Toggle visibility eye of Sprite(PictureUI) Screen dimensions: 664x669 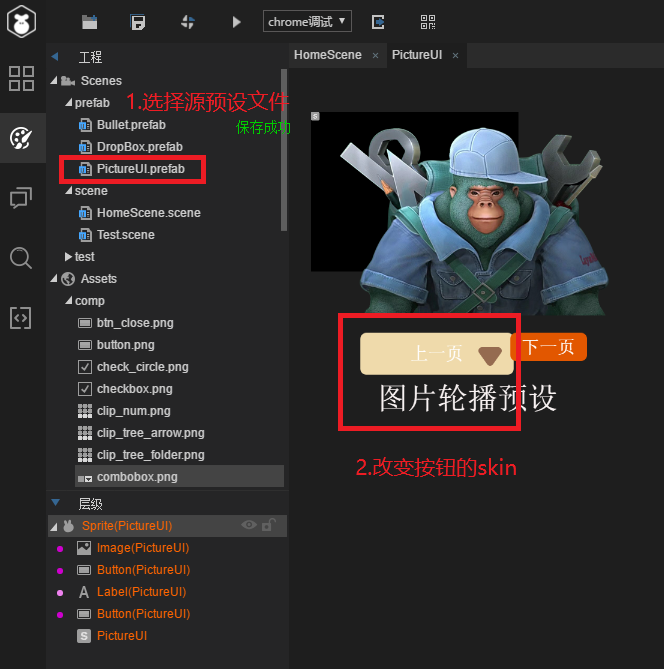tap(249, 525)
